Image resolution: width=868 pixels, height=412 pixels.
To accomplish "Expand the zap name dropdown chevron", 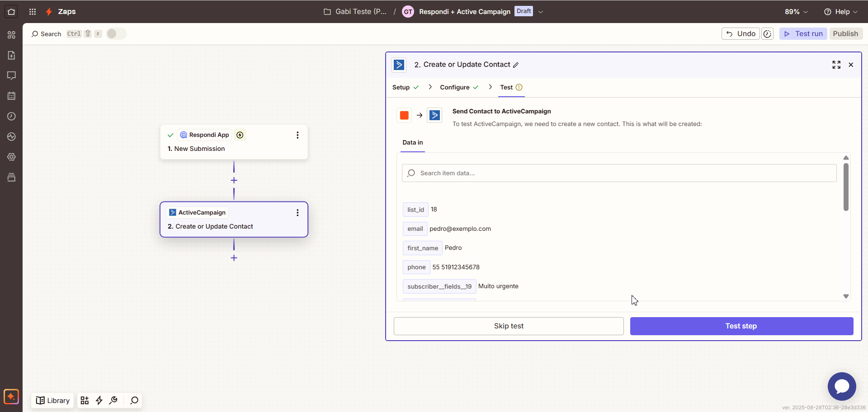I will (x=541, y=12).
